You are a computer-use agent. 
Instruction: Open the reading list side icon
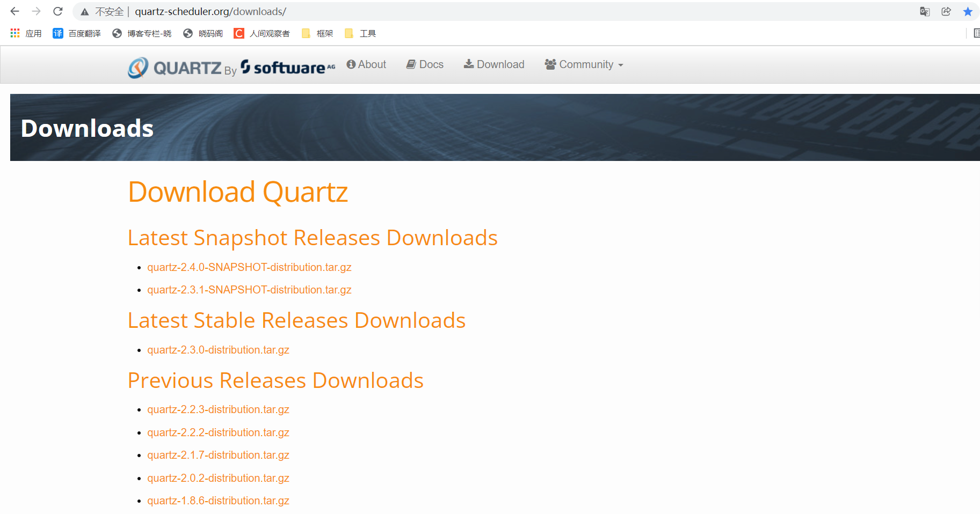tap(976, 33)
